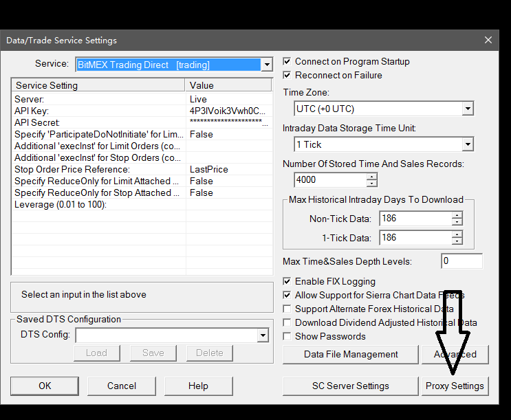Click Max Time&Sales Depth Levels field
Viewport: 511px width, 420px height.
point(461,261)
